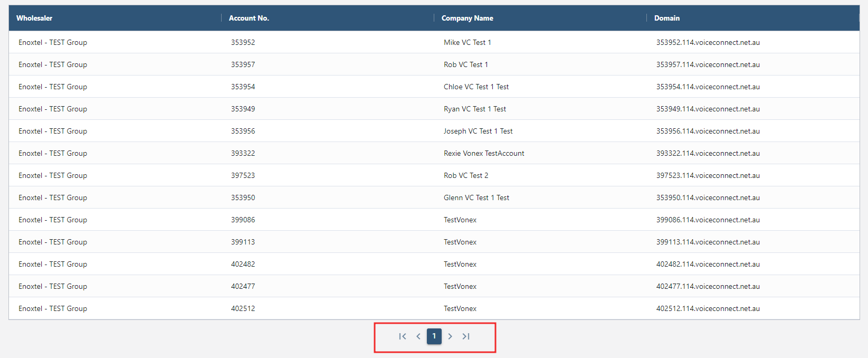868x358 pixels.
Task: Click domain 353949.114.voiceconnect.net.au
Action: [708, 109]
